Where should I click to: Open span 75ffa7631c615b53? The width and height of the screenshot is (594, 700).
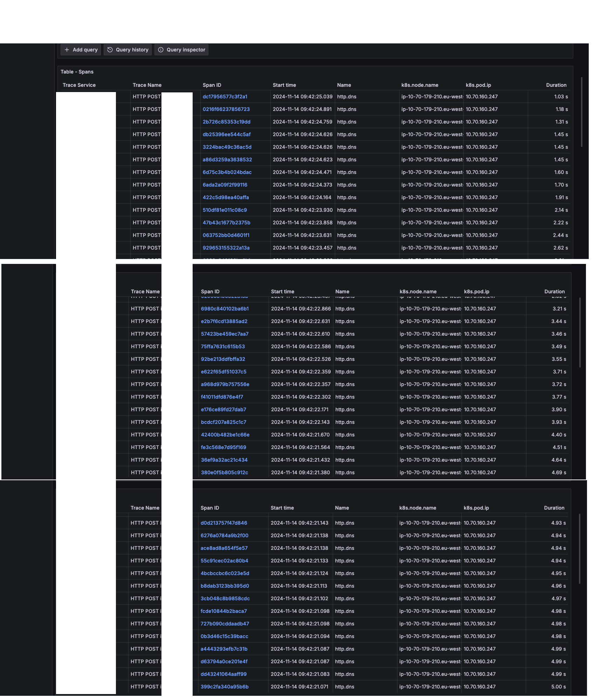[x=223, y=346]
